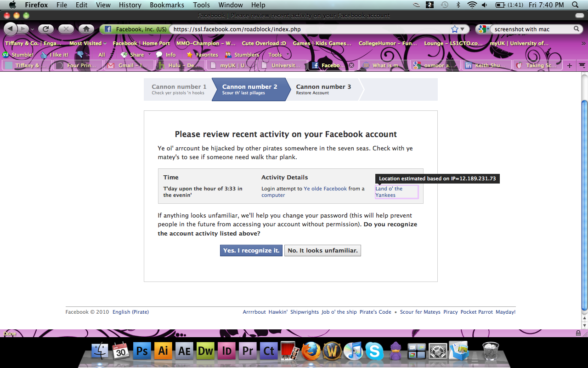Open the bookmark star dropdown arrow

462,29
